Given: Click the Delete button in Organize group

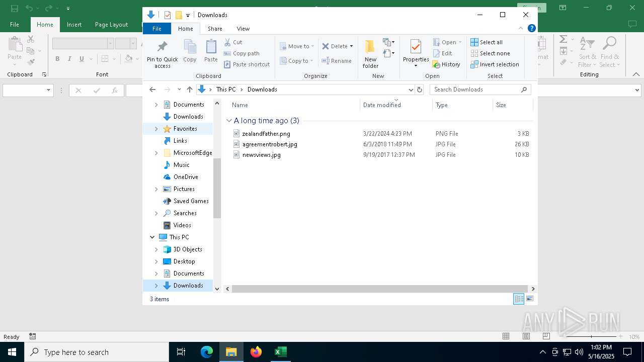Looking at the screenshot, I should point(335,46).
